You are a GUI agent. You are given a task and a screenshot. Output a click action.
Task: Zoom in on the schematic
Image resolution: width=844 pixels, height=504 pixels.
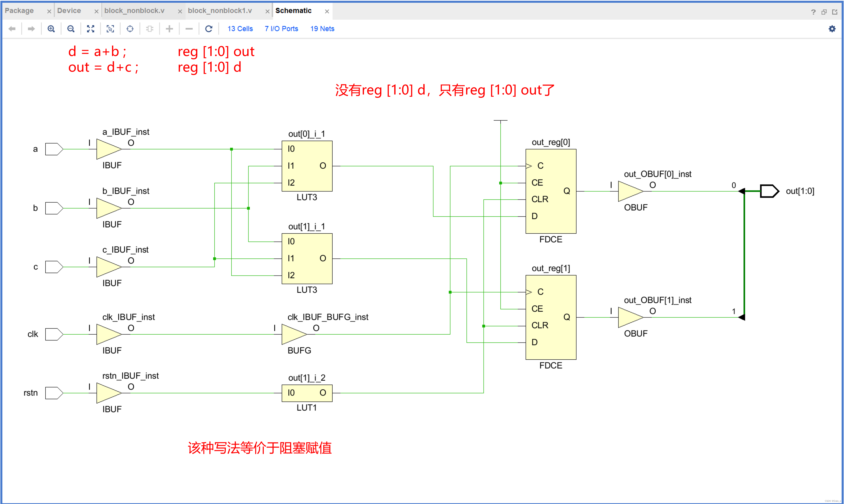coord(51,29)
